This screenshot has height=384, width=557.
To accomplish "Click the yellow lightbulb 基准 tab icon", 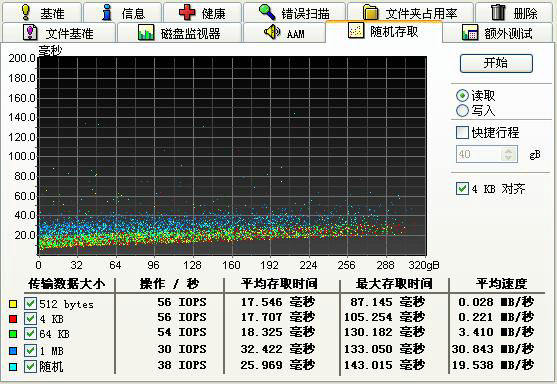I will coord(25,12).
